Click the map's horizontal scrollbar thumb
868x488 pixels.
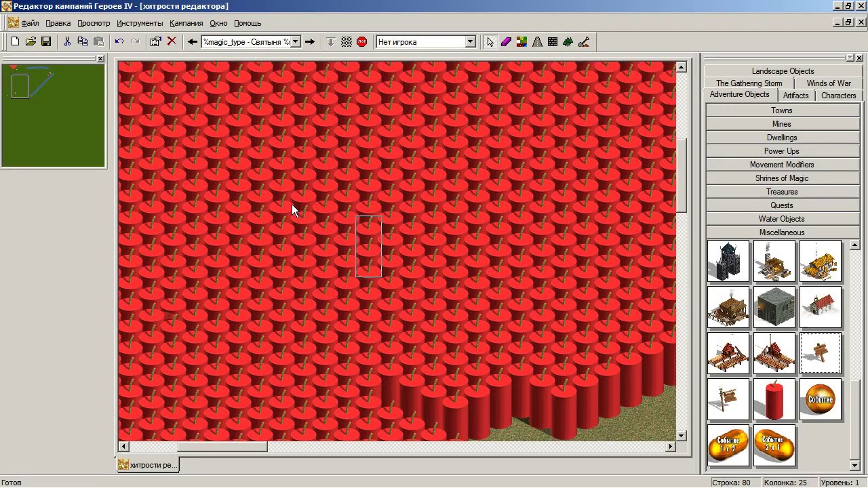(222, 447)
